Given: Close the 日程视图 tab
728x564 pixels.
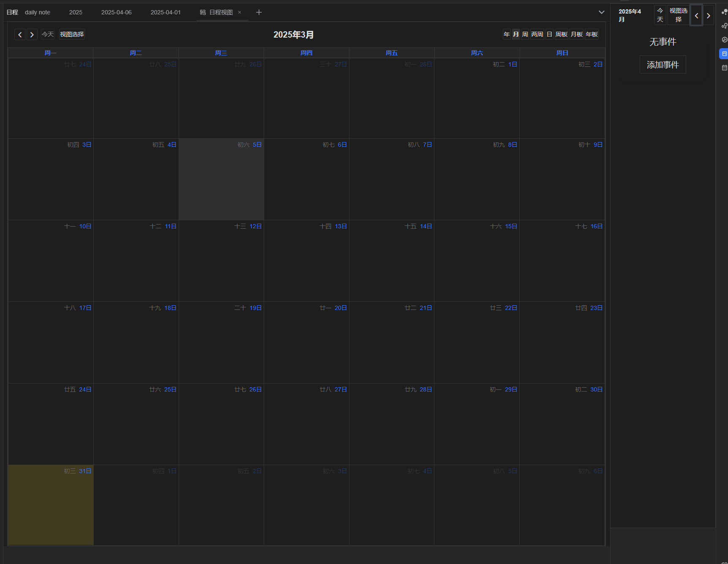Looking at the screenshot, I should 240,12.
